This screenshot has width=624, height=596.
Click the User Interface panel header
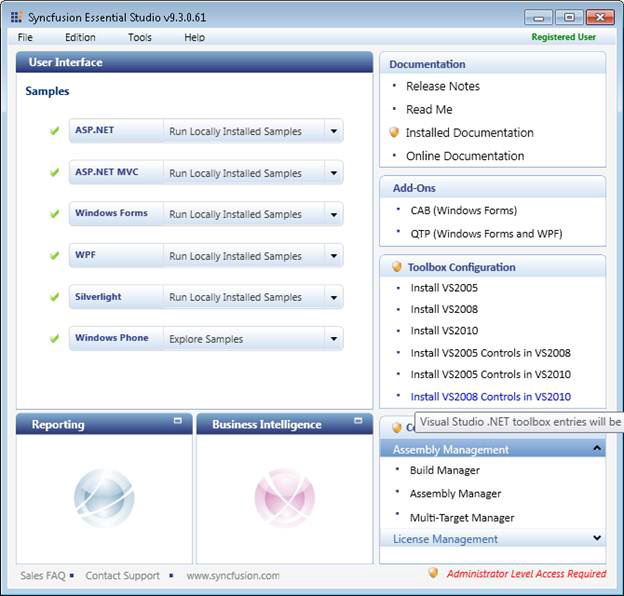(x=194, y=62)
